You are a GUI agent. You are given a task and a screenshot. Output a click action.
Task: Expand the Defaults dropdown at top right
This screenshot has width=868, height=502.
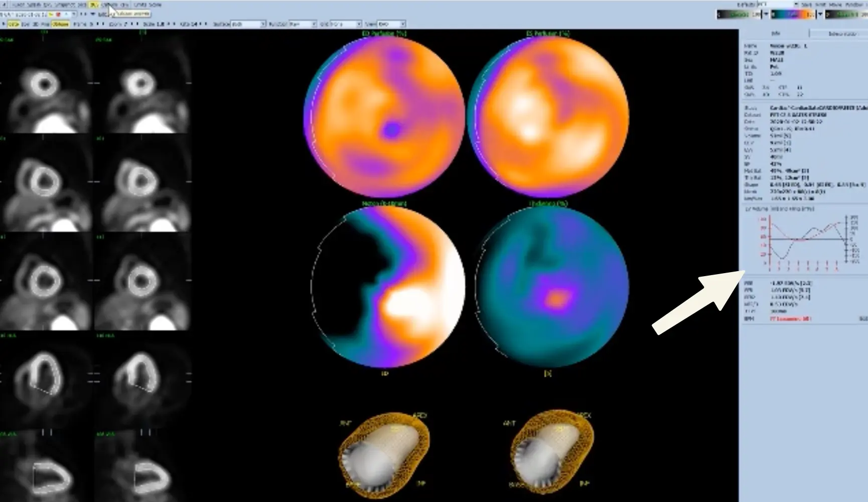(796, 5)
